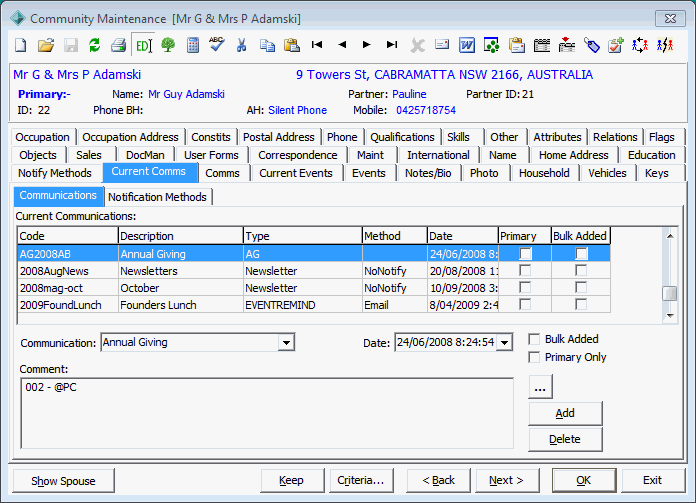Click the Keep button
The image size is (696, 503).
coord(292,480)
